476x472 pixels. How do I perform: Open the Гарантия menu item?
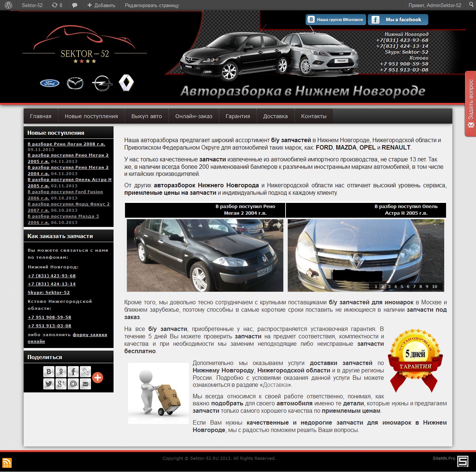click(x=238, y=116)
